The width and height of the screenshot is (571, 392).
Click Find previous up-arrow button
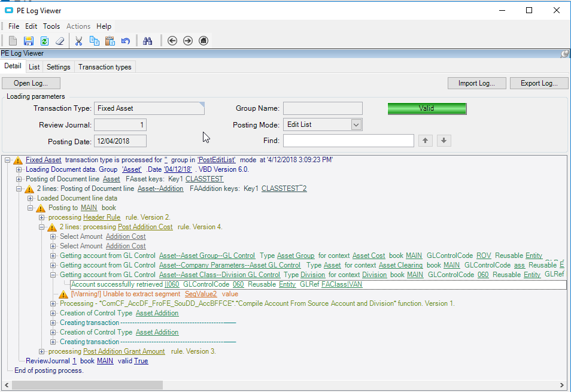(x=426, y=141)
